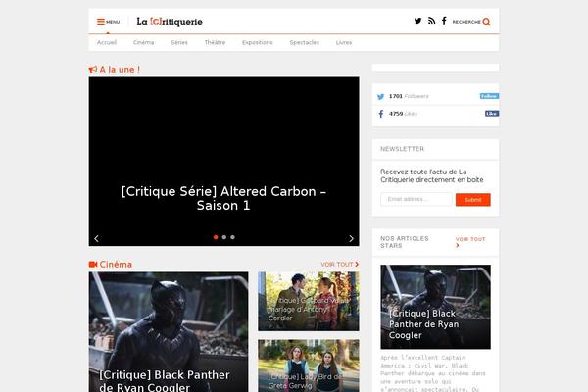Open the Recherche magnifier icon
The image size is (588, 392).
486,22
